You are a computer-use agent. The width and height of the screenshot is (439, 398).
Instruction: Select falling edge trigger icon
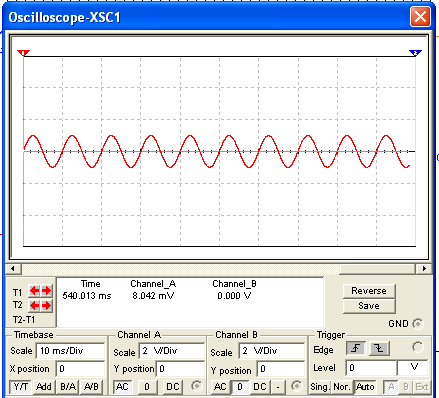point(379,348)
